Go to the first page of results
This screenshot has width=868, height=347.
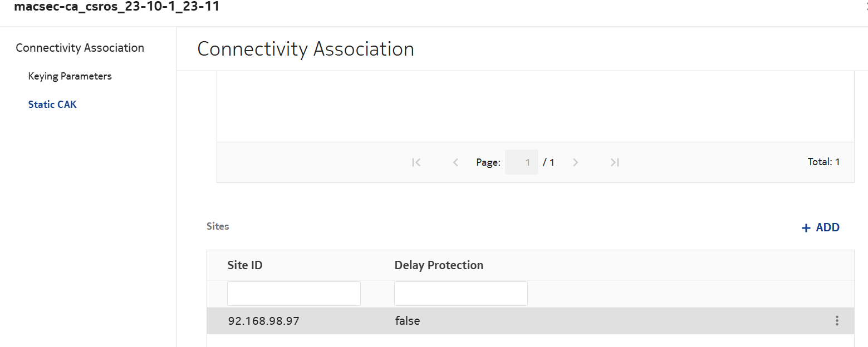point(416,162)
